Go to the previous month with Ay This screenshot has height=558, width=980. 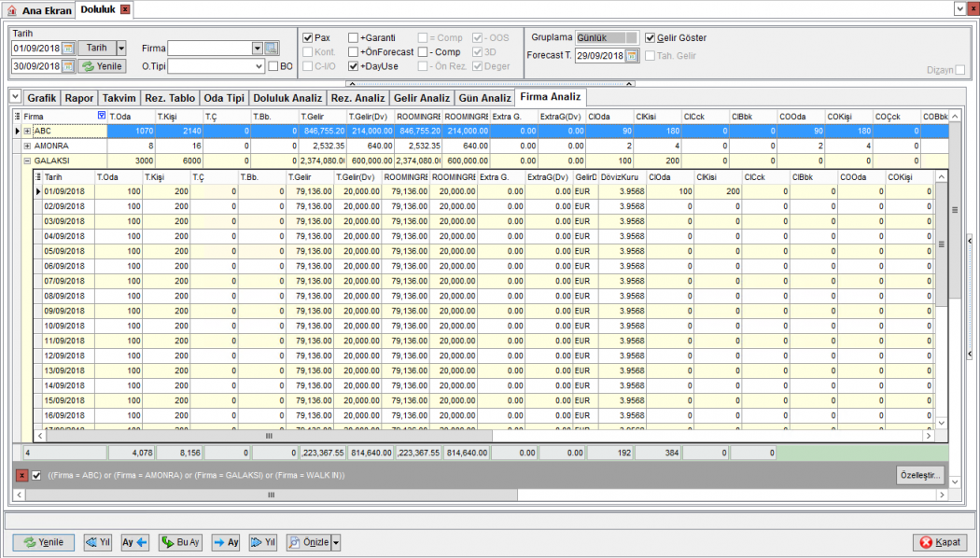[x=135, y=542]
